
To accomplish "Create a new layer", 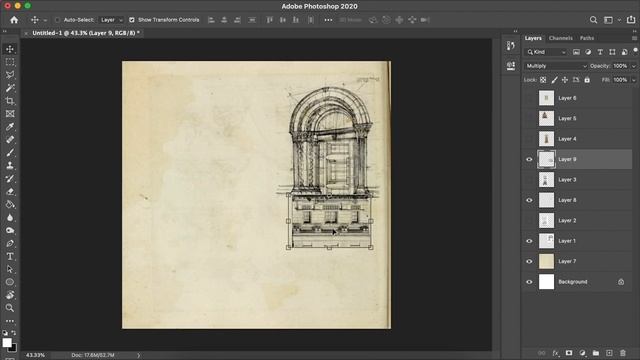I will coord(609,353).
